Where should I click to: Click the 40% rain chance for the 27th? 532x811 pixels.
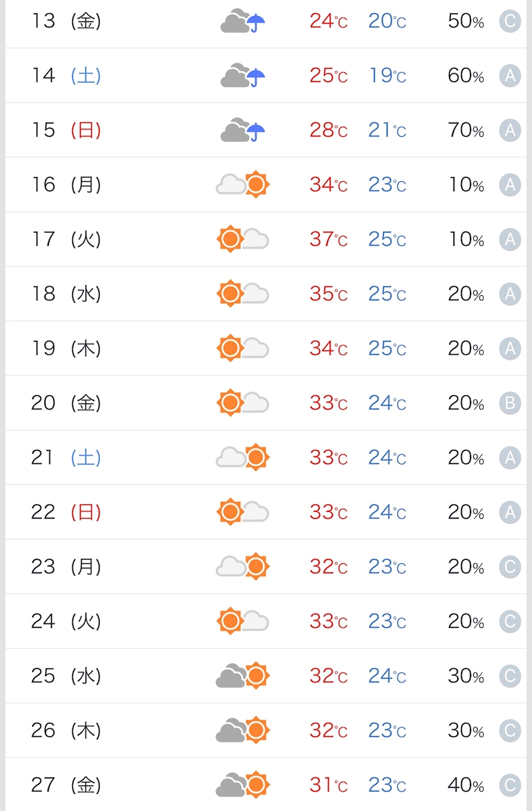click(465, 785)
